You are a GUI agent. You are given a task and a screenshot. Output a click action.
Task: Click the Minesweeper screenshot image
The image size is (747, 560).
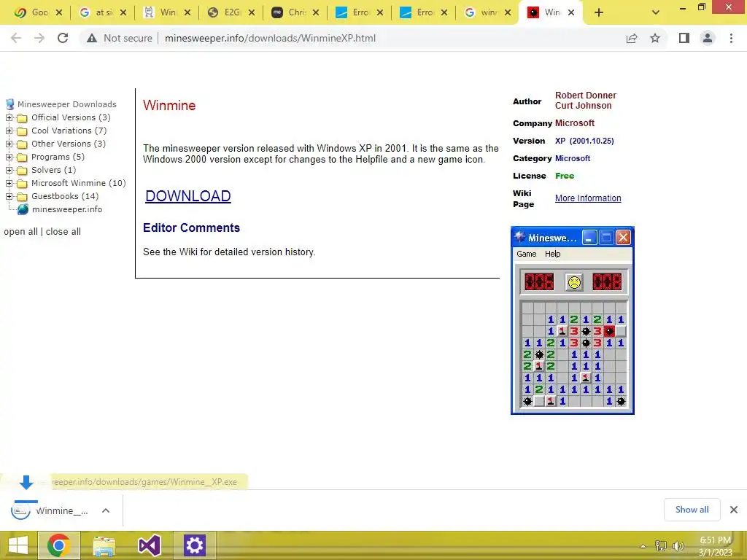572,321
